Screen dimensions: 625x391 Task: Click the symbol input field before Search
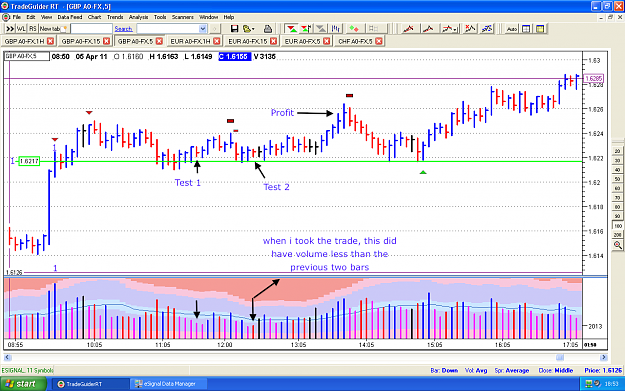(x=91, y=29)
